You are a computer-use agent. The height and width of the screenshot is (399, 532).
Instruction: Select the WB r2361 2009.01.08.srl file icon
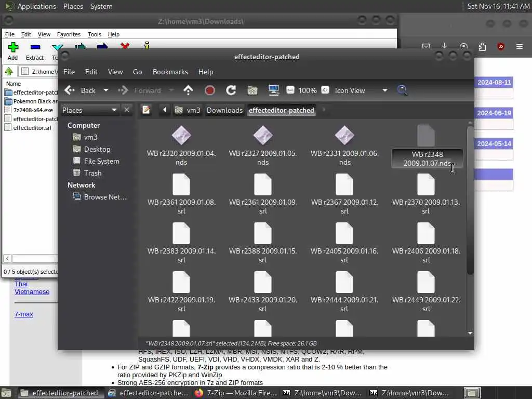coord(181,184)
